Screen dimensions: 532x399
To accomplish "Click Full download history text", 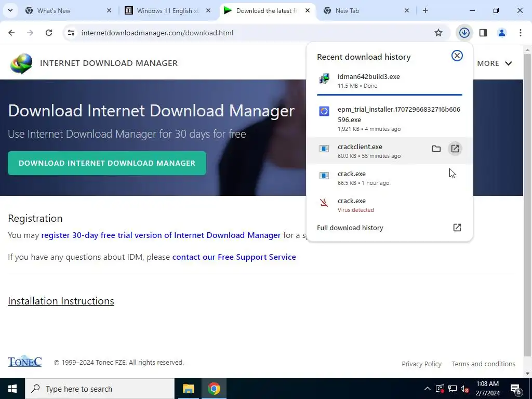I will pyautogui.click(x=350, y=228).
